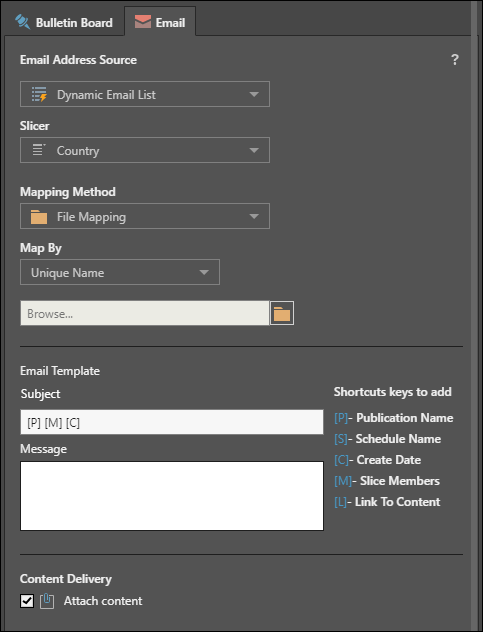Click inside the Message text area

point(172,496)
